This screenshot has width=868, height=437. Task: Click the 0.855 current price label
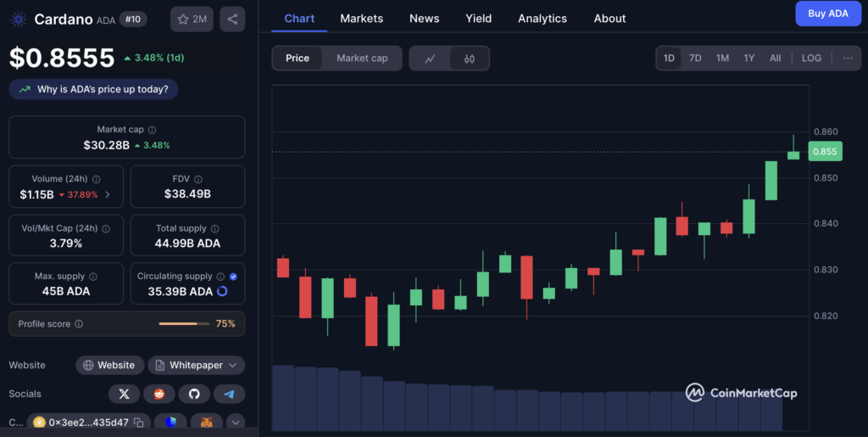(x=825, y=151)
